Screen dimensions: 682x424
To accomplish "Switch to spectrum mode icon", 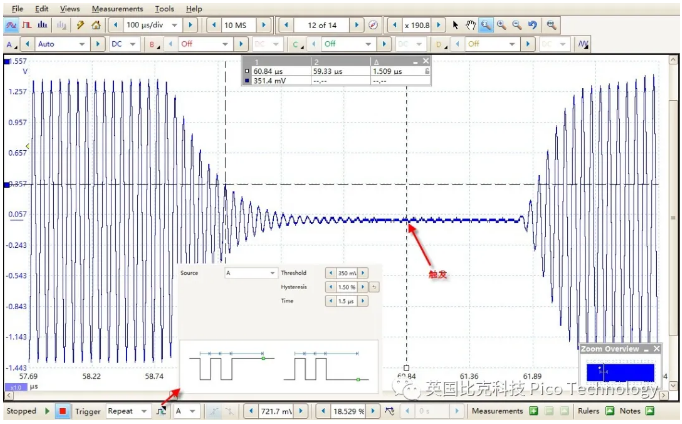I will coord(42,24).
